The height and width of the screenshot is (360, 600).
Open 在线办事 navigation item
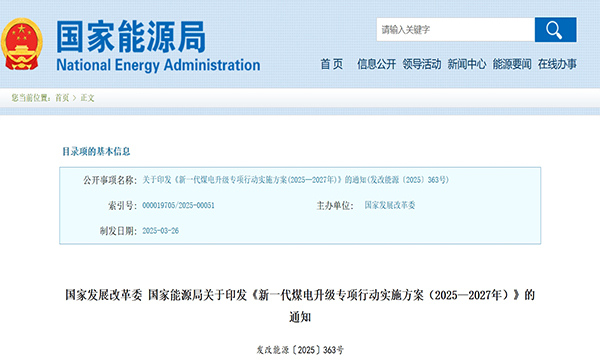(x=557, y=64)
